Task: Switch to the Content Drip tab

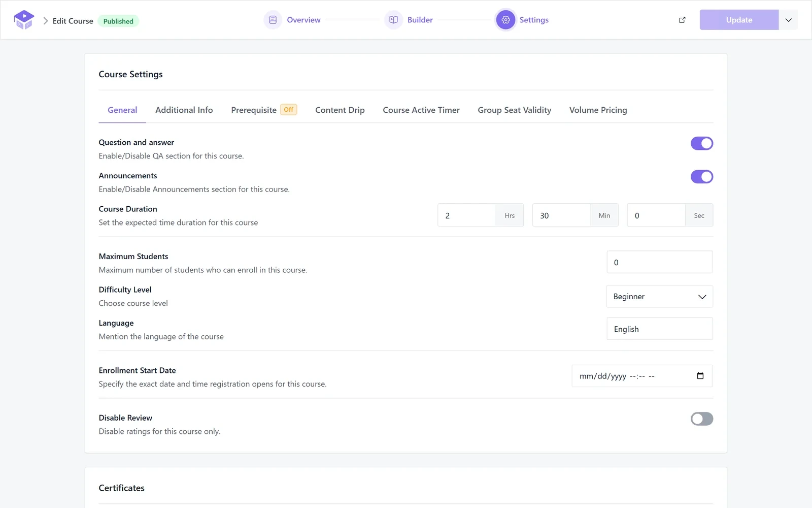Action: click(x=340, y=110)
